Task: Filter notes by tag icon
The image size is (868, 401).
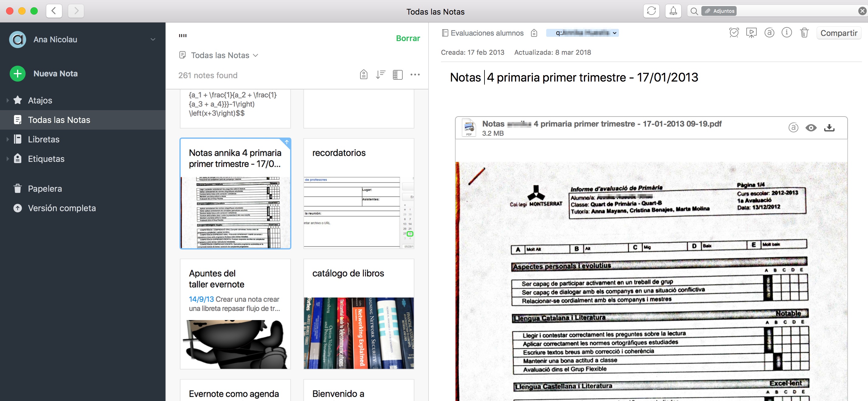Action: pyautogui.click(x=363, y=75)
